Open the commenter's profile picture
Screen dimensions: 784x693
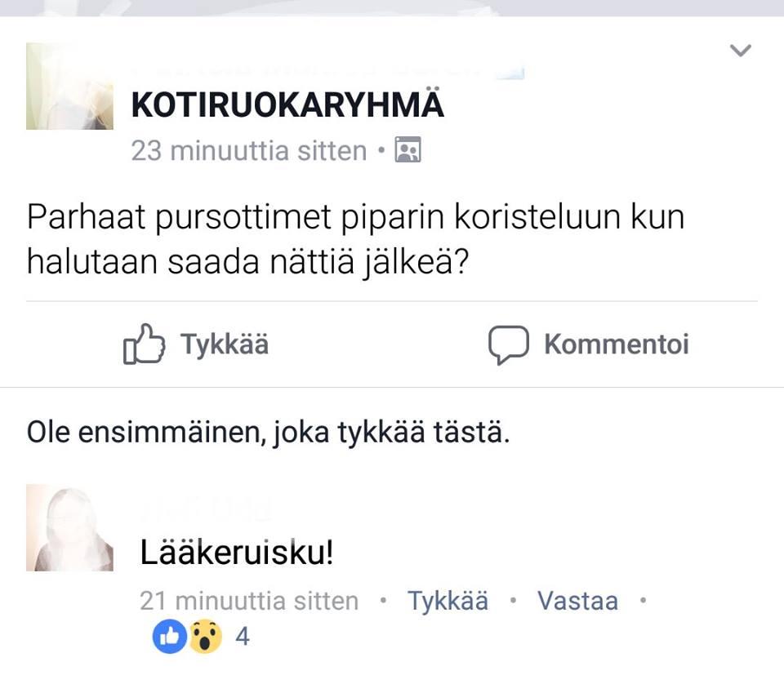point(69,527)
